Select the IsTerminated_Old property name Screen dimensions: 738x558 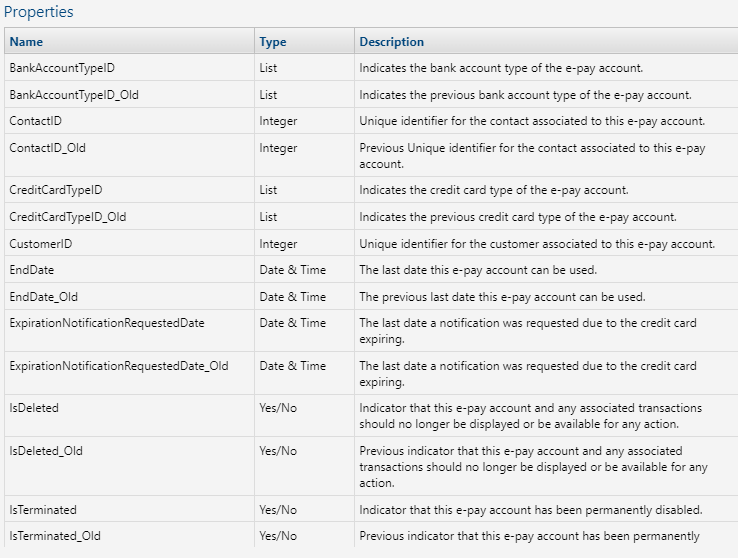(55, 536)
